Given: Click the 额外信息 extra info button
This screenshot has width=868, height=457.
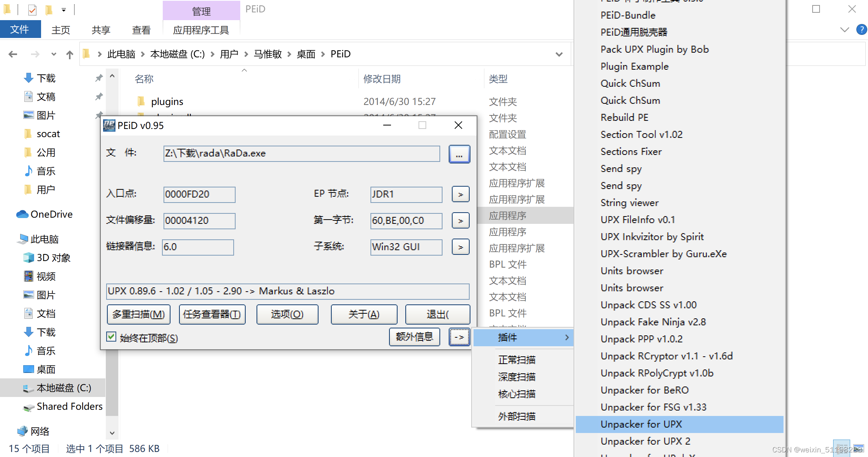Looking at the screenshot, I should (x=414, y=337).
